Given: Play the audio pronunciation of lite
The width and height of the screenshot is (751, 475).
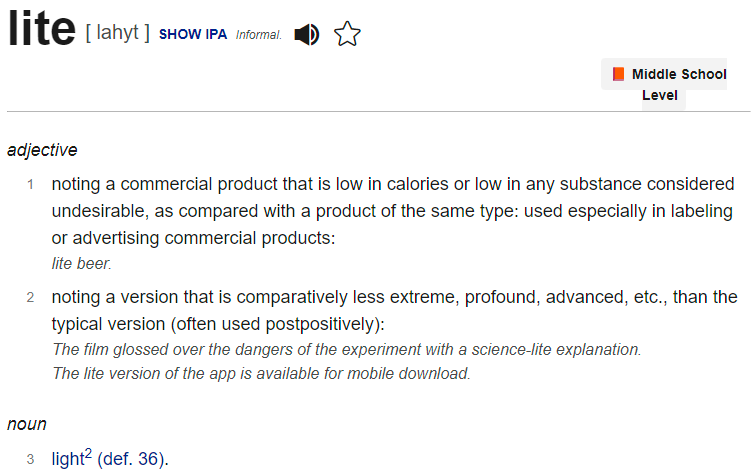Looking at the screenshot, I should click(x=307, y=34).
